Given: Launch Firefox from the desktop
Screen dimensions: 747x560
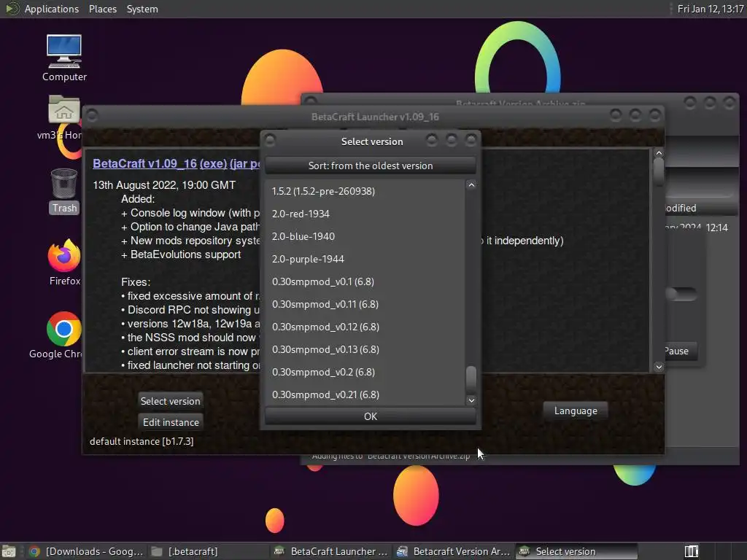Looking at the screenshot, I should pyautogui.click(x=64, y=262).
